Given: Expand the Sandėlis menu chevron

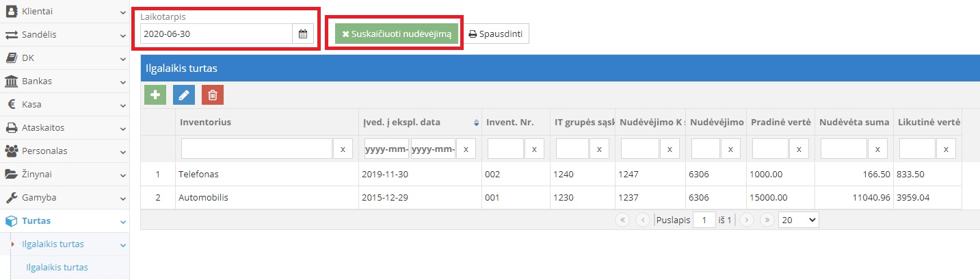Looking at the screenshot, I should (122, 35).
